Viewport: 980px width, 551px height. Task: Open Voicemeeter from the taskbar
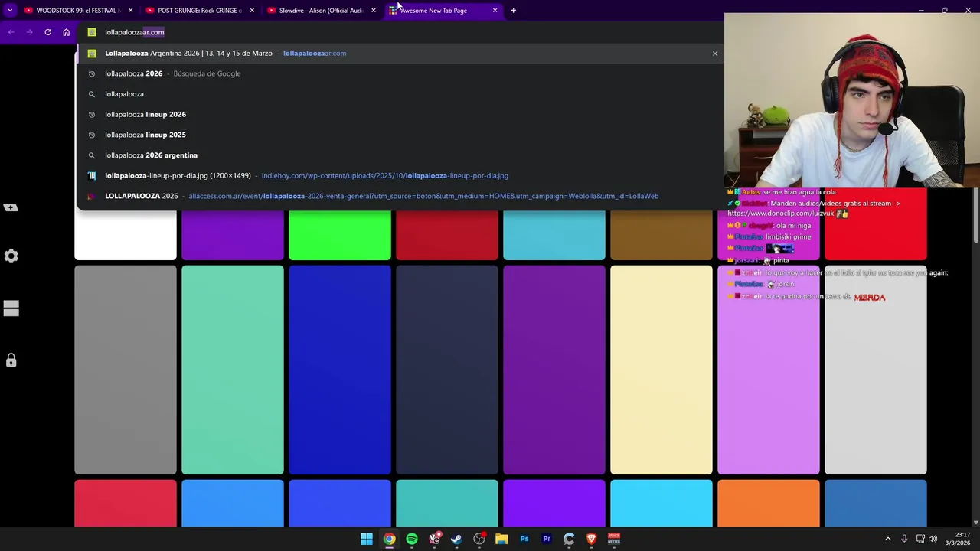(613, 539)
